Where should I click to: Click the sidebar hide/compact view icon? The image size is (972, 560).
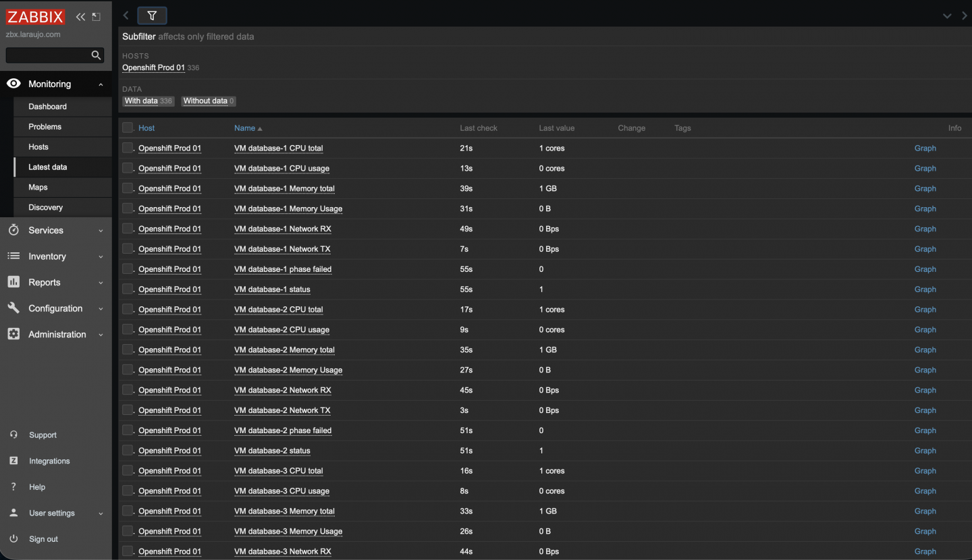pyautogui.click(x=97, y=17)
